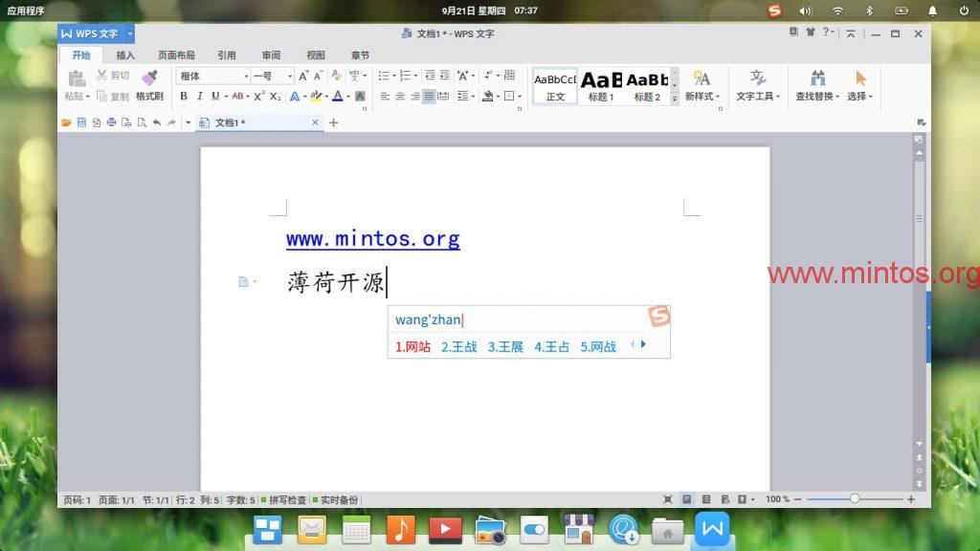
Task: Click the redo arrow icon
Action: (172, 122)
